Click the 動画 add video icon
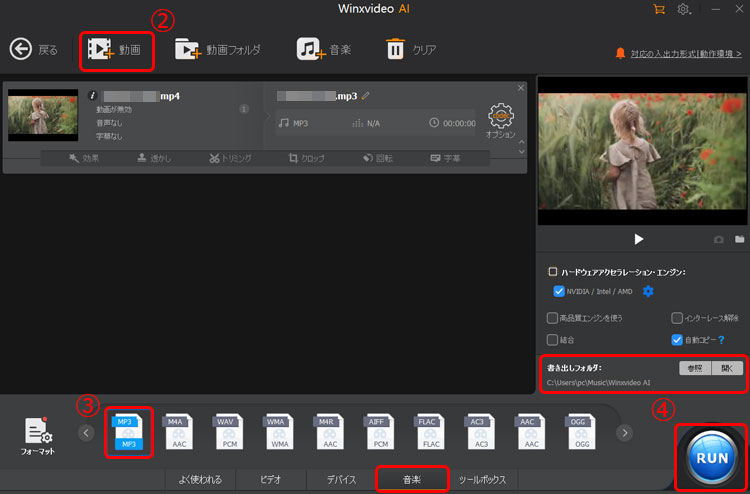Viewport: 750px width, 494px height. (x=100, y=49)
